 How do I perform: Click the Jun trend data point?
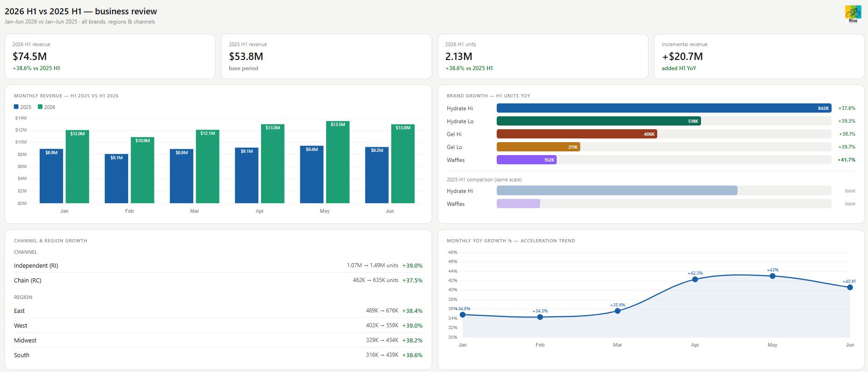pos(850,287)
